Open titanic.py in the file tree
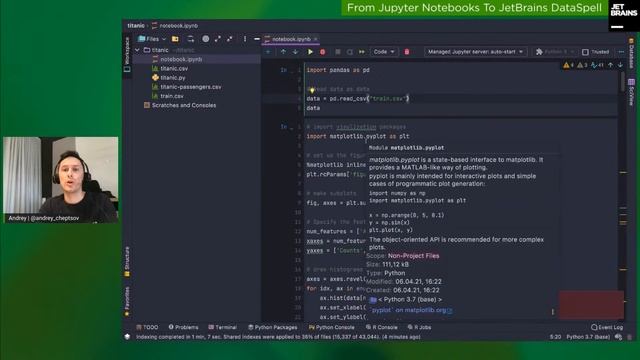This screenshot has width=640, height=360. click(x=173, y=78)
